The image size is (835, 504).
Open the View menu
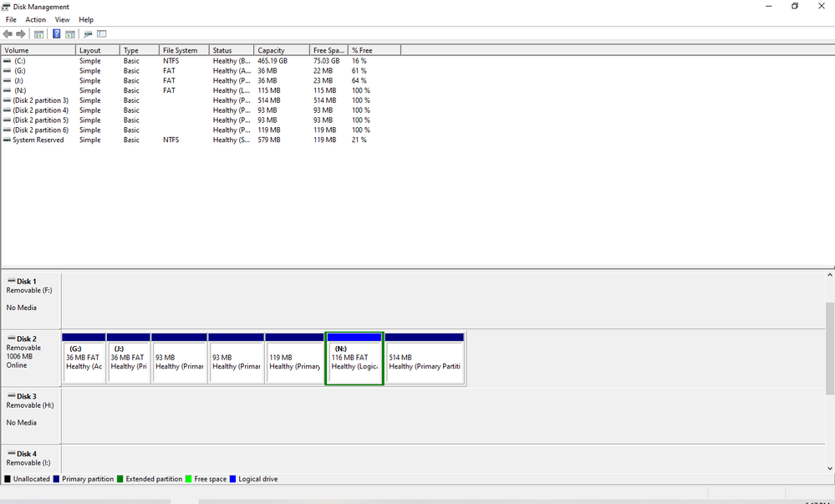(x=63, y=19)
